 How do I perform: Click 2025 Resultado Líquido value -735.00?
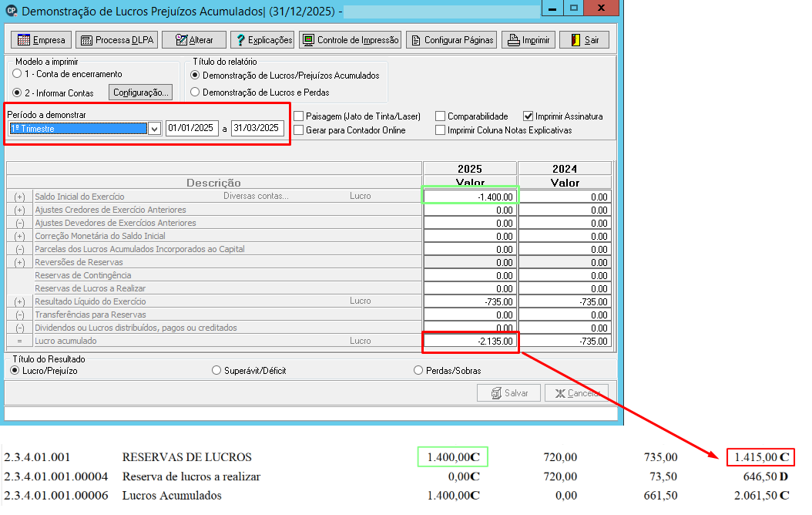[x=470, y=302]
